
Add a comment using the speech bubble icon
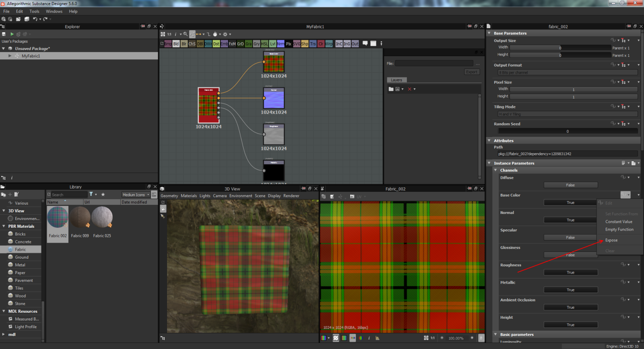[x=365, y=43]
